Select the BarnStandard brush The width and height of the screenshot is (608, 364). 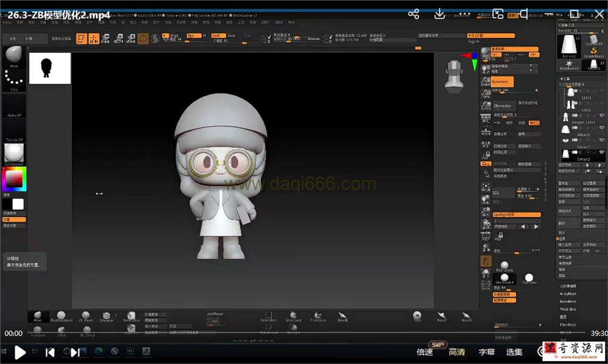61,317
